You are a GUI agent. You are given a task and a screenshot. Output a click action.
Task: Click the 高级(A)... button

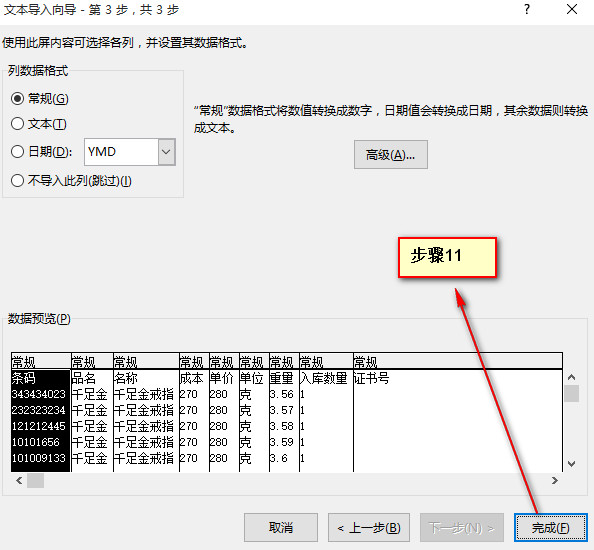point(391,155)
